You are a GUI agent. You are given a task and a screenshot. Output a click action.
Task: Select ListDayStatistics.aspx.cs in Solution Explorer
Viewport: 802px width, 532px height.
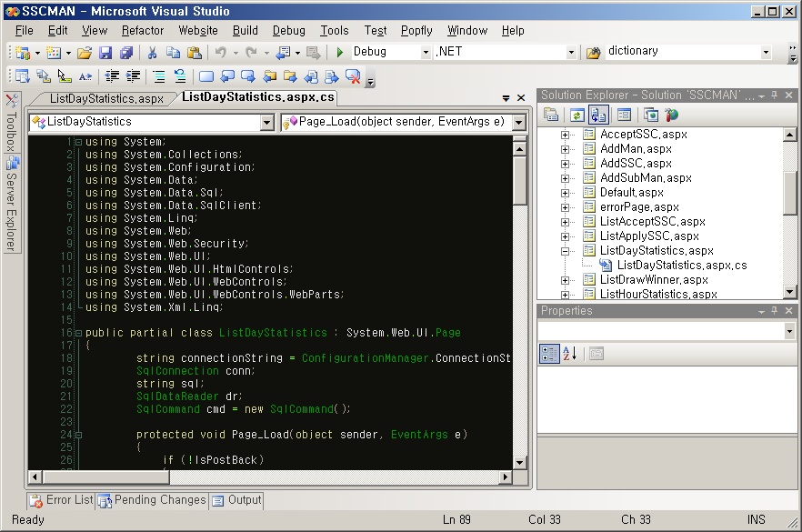point(682,266)
